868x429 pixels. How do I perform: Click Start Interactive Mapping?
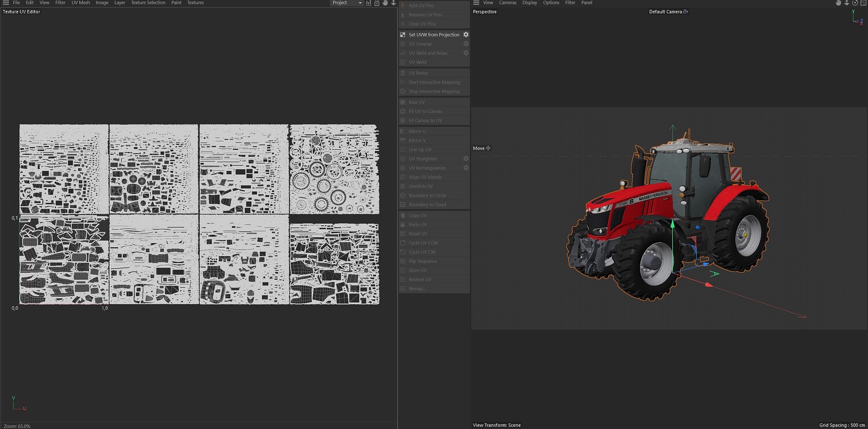tap(434, 82)
